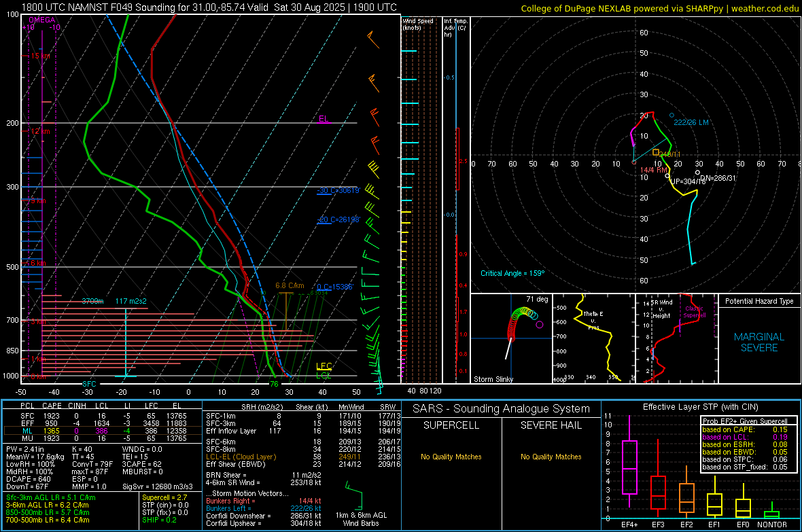Click the based on LCL: 0.19 line

tap(745, 437)
